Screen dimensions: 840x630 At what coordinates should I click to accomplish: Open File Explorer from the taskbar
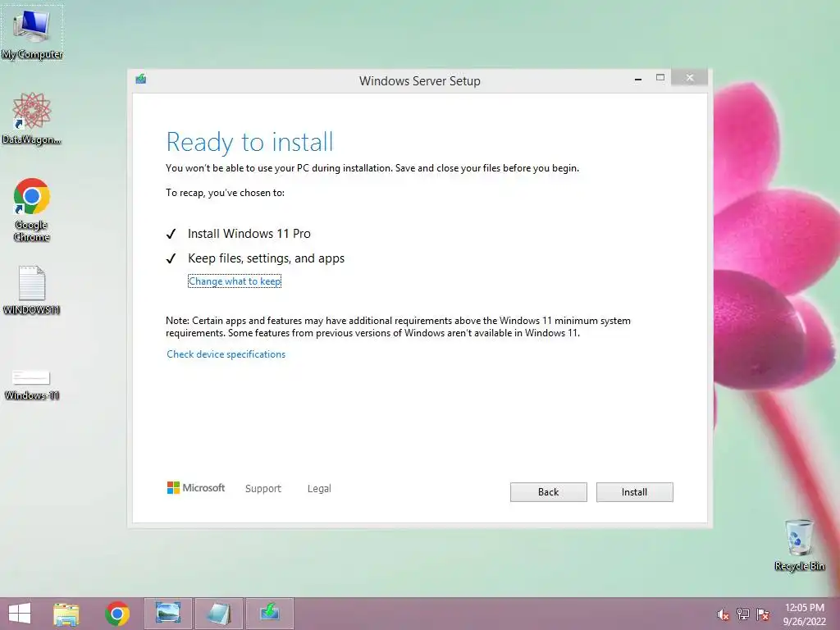tap(66, 614)
